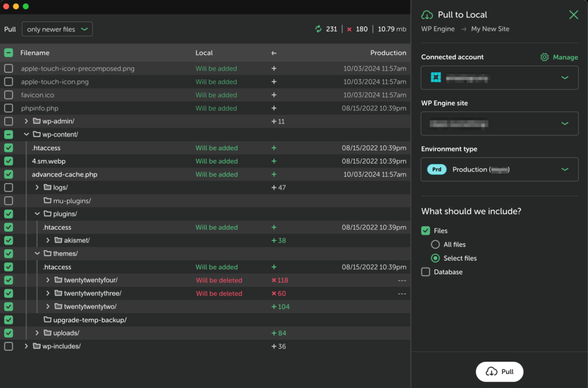Click the wp-admin folder icon
This screenshot has width=588, height=388.
[x=37, y=122]
